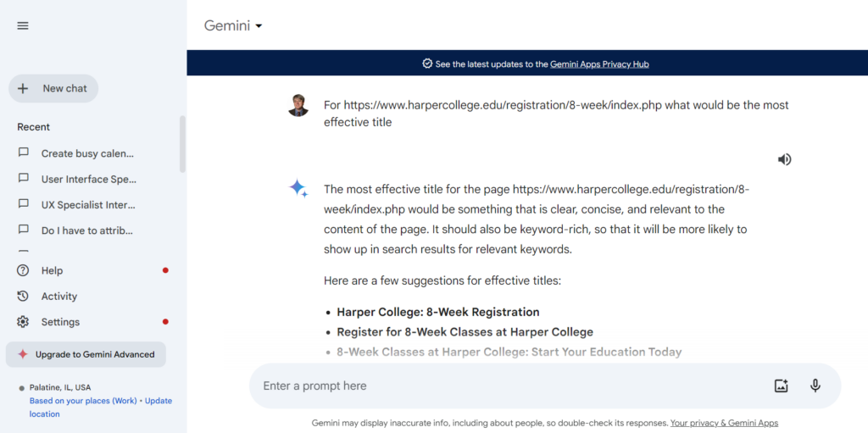Start a New chat
Viewport: 868px width, 433px height.
[x=53, y=88]
